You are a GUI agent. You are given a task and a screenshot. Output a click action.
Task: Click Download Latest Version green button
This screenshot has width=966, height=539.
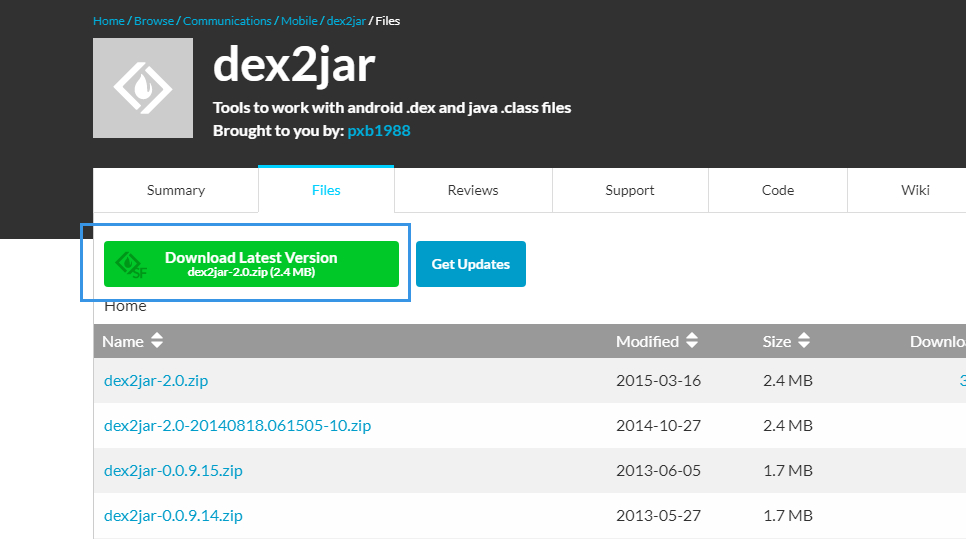[x=251, y=264]
